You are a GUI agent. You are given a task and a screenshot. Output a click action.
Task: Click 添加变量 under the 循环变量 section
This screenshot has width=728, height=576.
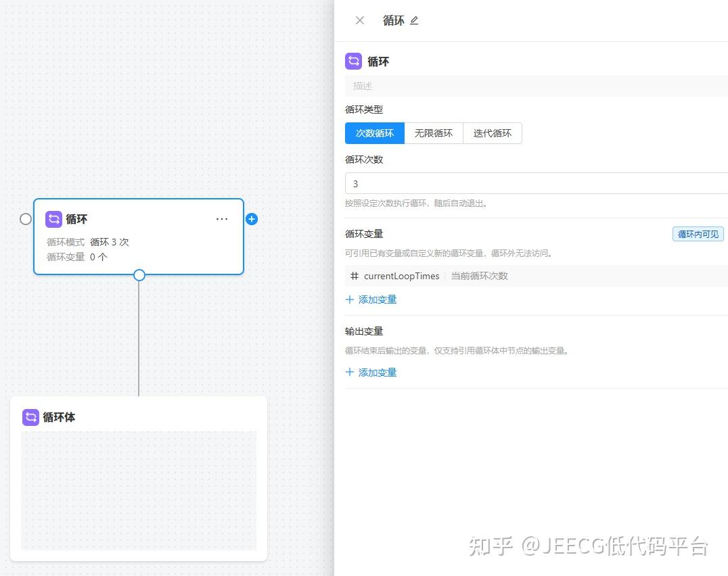pyautogui.click(x=377, y=299)
